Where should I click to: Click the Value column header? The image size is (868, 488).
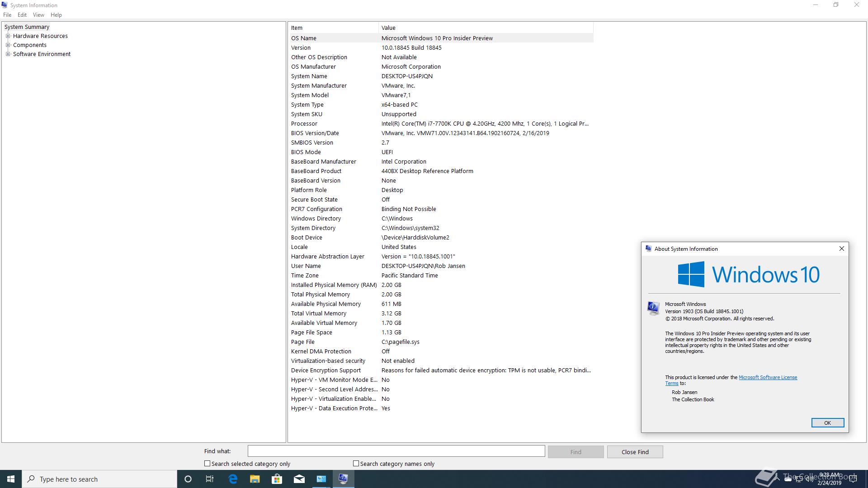(x=486, y=28)
